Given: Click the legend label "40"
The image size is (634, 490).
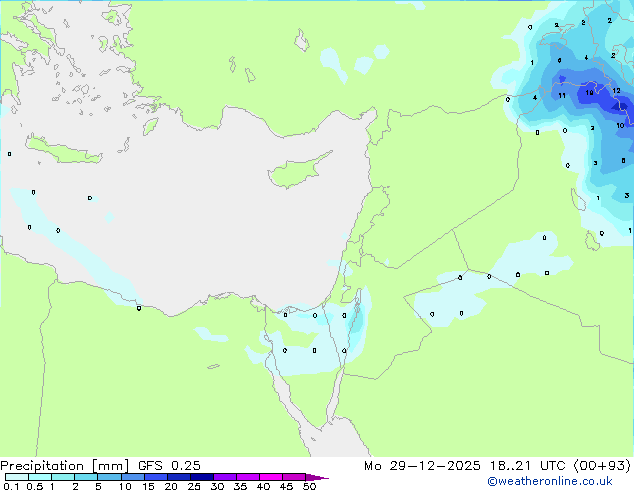Looking at the screenshot, I should coord(263,486).
